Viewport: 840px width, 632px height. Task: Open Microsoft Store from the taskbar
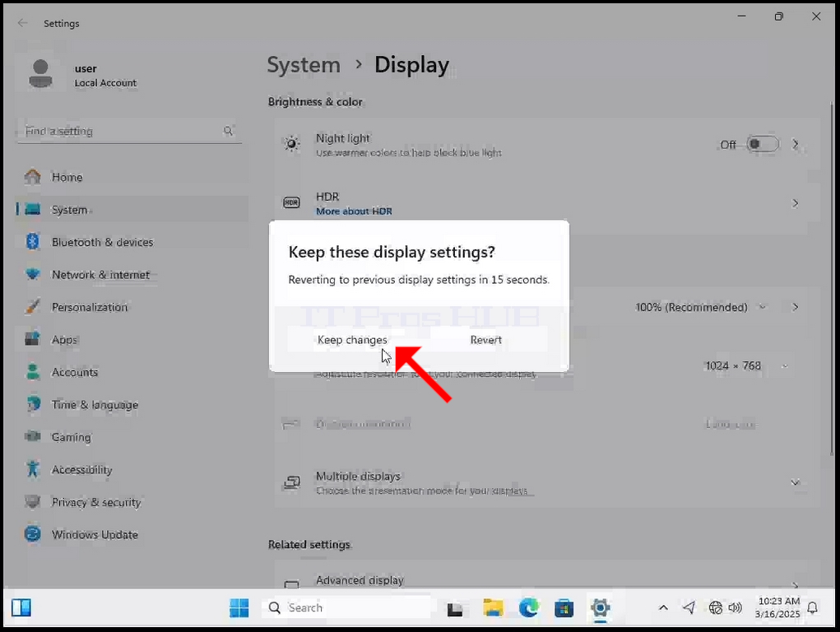[x=564, y=608]
